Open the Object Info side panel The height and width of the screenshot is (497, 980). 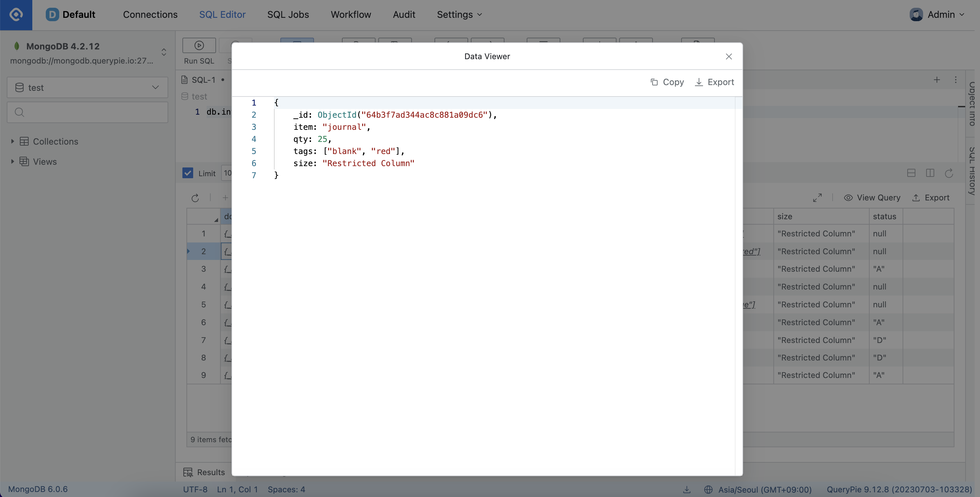pyautogui.click(x=972, y=104)
